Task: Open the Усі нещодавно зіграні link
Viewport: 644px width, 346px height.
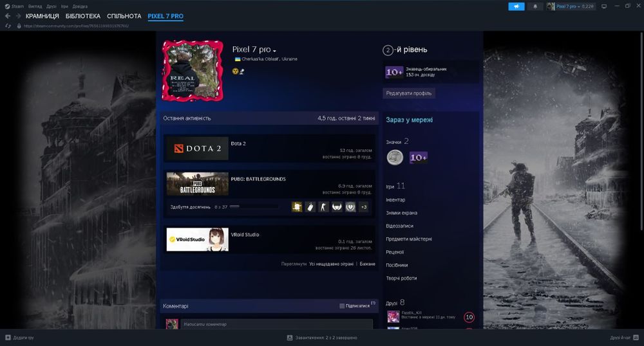Action: (x=331, y=264)
